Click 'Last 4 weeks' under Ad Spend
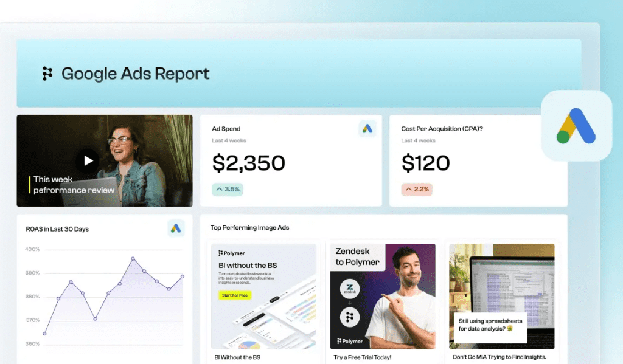The width and height of the screenshot is (623, 364). (229, 140)
